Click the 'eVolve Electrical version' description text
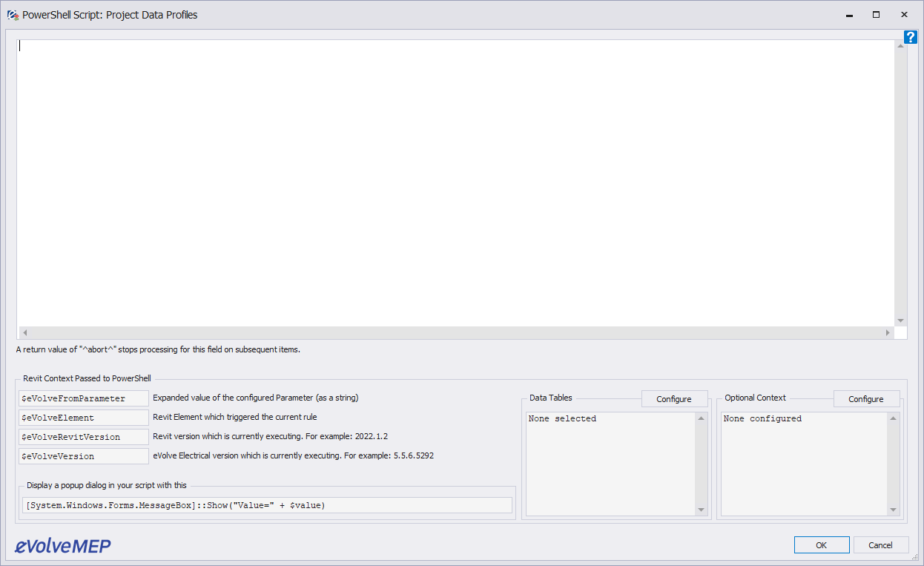The height and width of the screenshot is (566, 924). 293,455
